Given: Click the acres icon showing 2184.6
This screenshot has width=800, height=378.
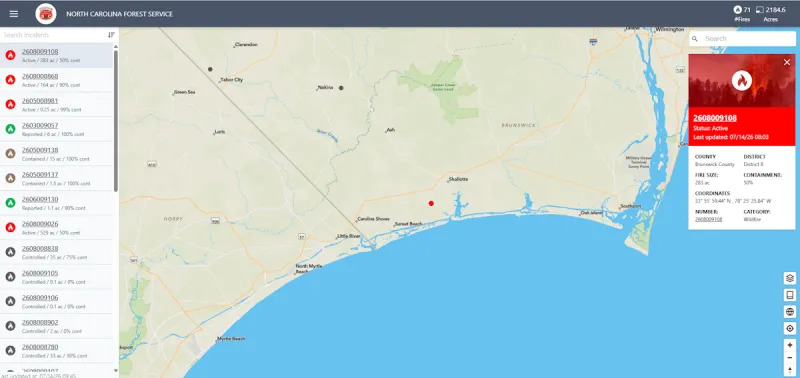Looking at the screenshot, I should 760,10.
